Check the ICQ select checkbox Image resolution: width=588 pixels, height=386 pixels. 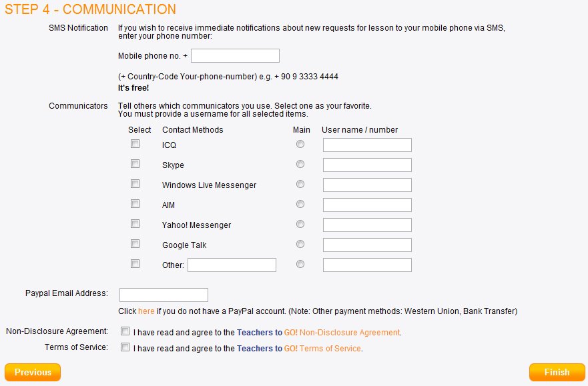(x=135, y=144)
